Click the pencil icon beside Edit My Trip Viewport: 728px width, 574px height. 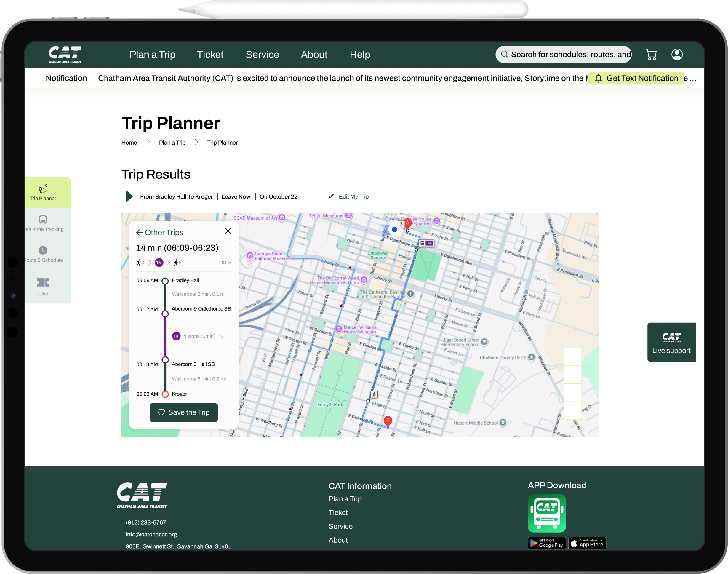point(332,196)
